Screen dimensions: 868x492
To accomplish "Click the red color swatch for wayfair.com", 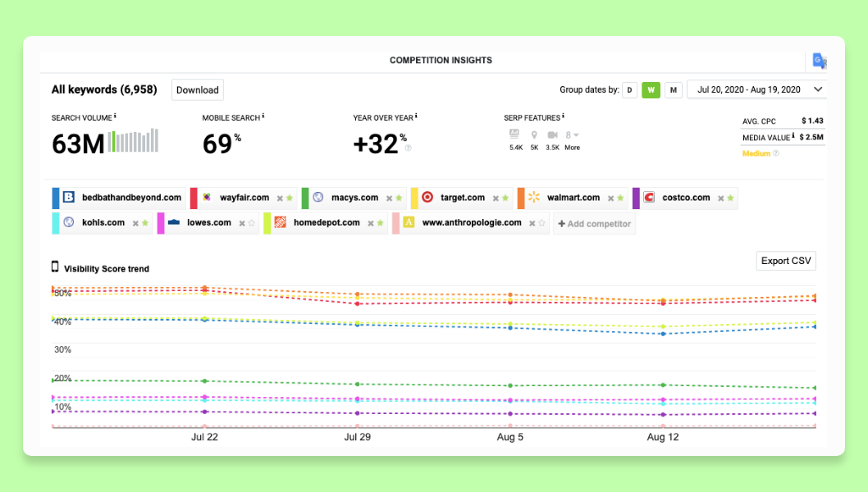I will click(194, 198).
